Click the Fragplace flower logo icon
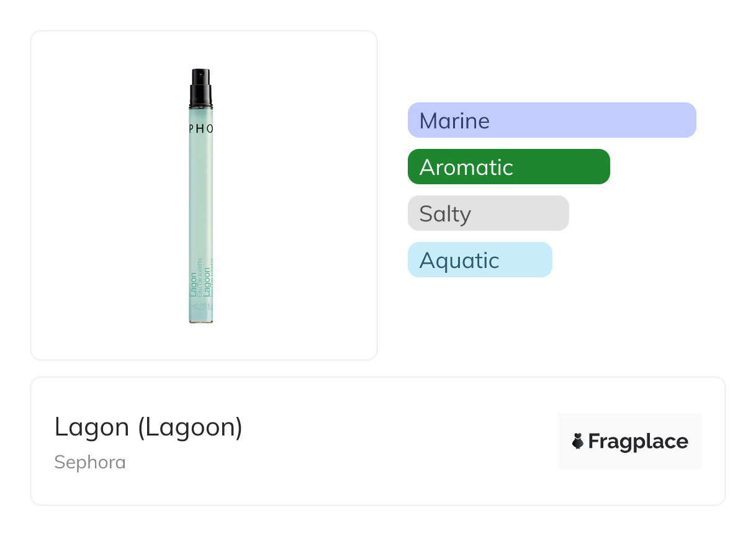756x536 pixels. (x=578, y=441)
